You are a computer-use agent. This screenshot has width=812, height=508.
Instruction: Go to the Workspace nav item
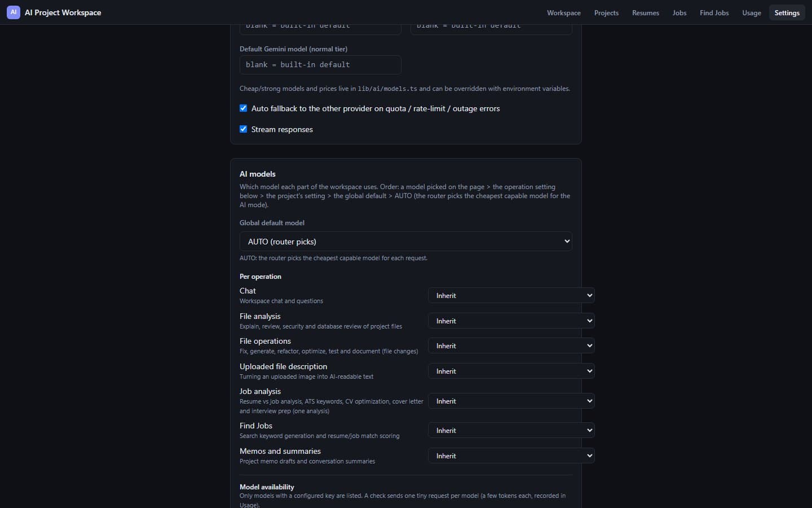[563, 12]
